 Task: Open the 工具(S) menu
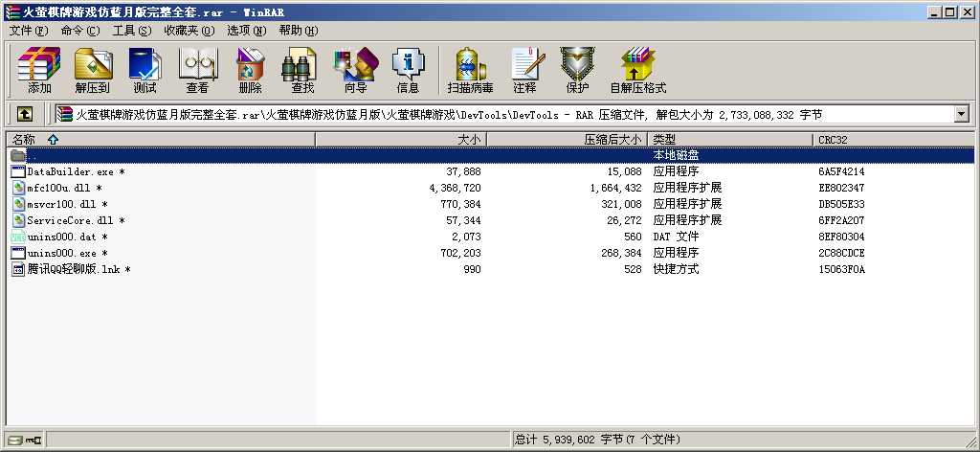point(132,30)
